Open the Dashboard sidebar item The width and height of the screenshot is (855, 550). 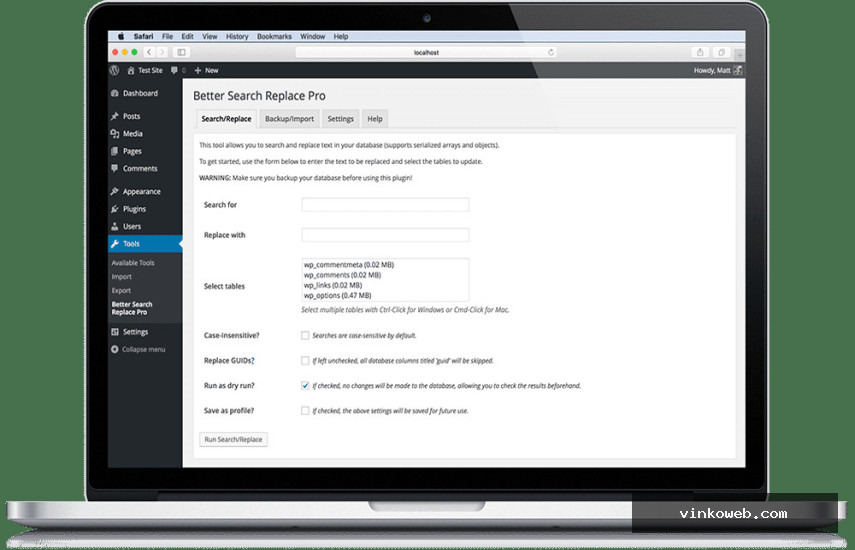pyautogui.click(x=145, y=93)
